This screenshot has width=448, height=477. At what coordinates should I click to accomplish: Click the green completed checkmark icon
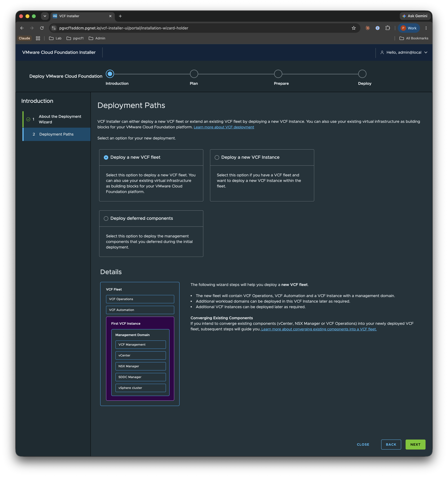tap(28, 119)
